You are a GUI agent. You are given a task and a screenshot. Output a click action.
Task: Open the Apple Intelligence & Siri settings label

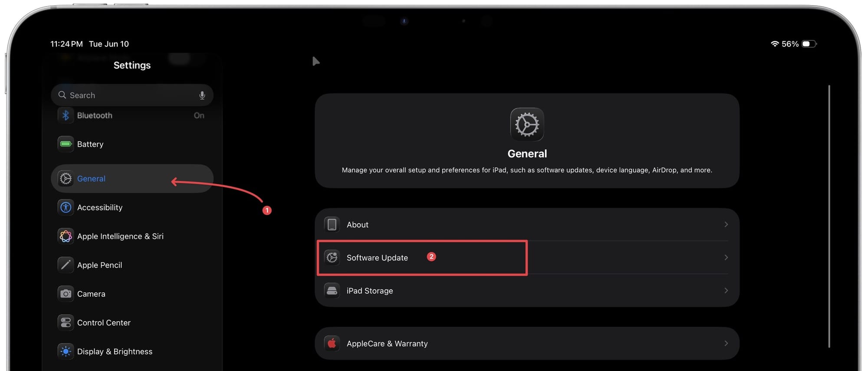pos(120,236)
